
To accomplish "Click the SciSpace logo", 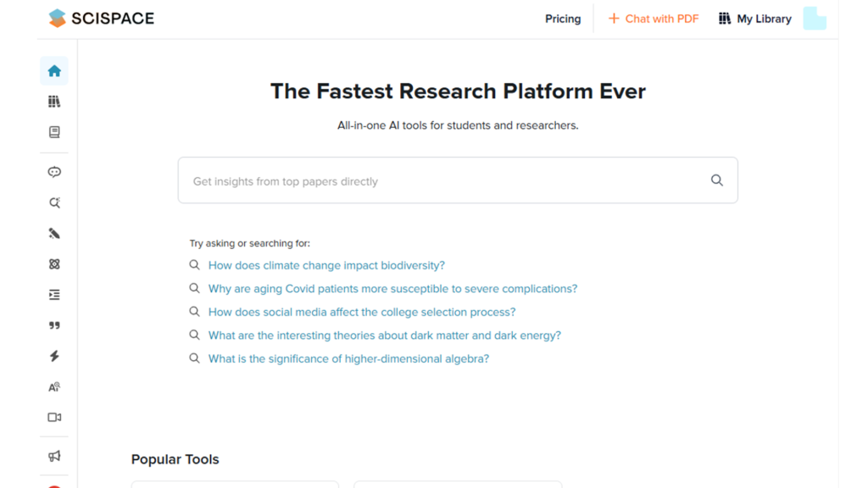I will point(102,18).
